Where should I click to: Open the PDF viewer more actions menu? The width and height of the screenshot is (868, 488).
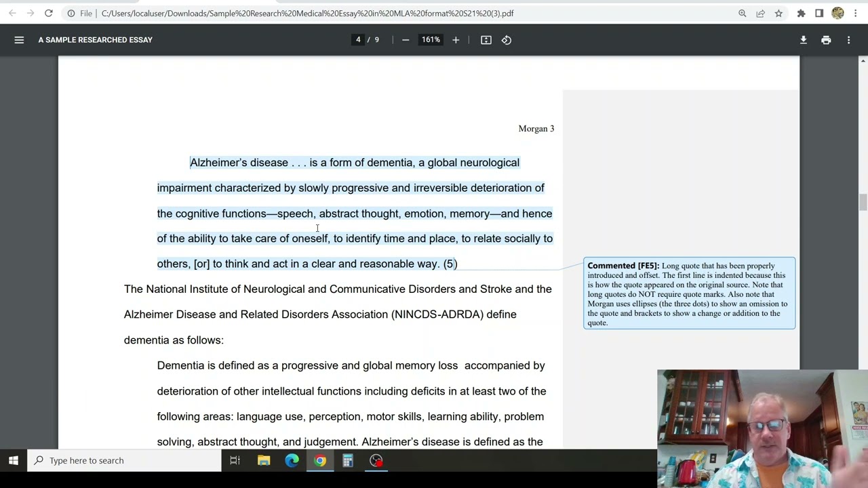(x=848, y=40)
